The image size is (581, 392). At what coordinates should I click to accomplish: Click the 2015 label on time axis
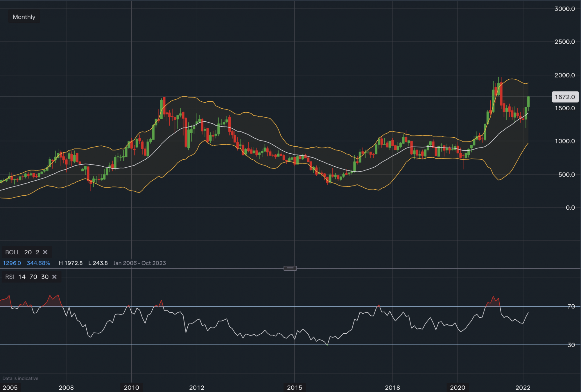[295, 387]
